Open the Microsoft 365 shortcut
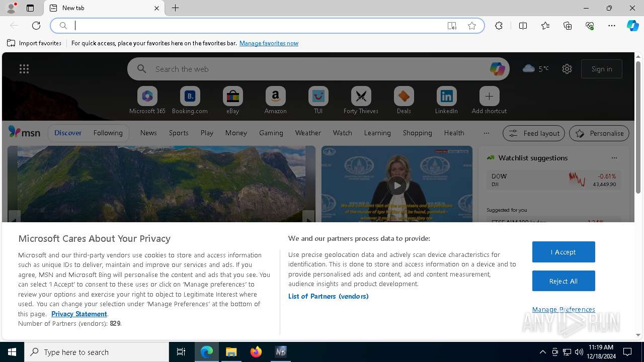The height and width of the screenshot is (362, 644). (x=147, y=101)
